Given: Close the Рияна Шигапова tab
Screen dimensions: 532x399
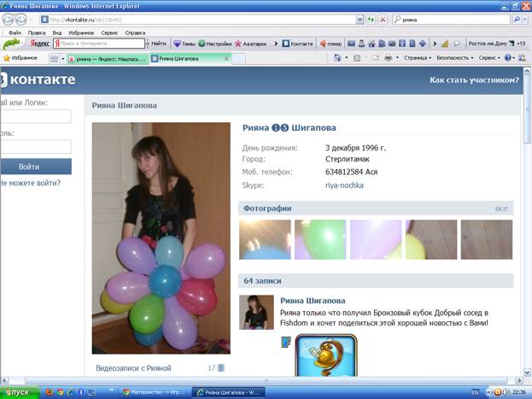Looking at the screenshot, I should point(226,58).
